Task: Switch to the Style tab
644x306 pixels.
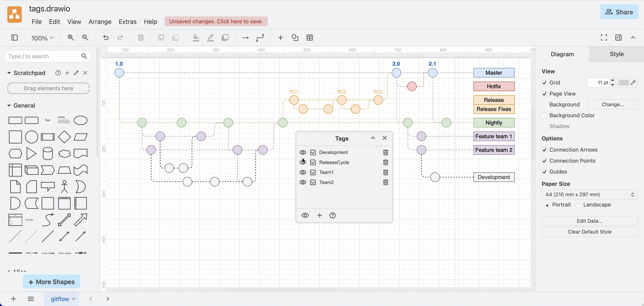Action: coord(617,54)
